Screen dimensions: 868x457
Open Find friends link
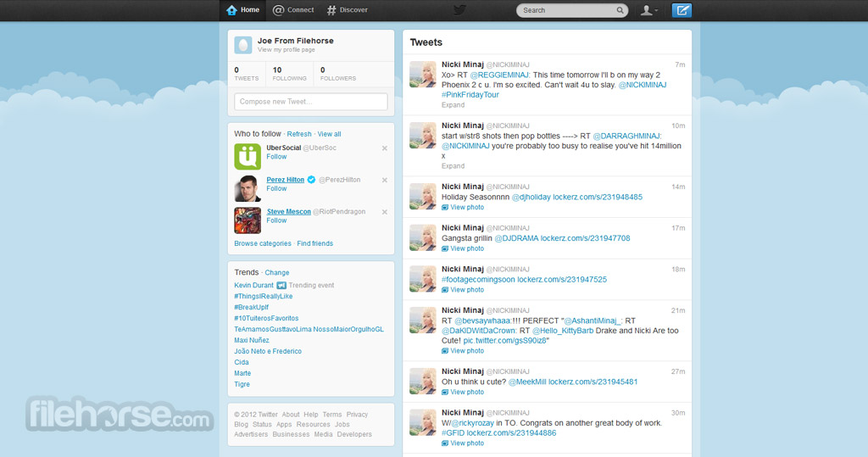coord(315,243)
